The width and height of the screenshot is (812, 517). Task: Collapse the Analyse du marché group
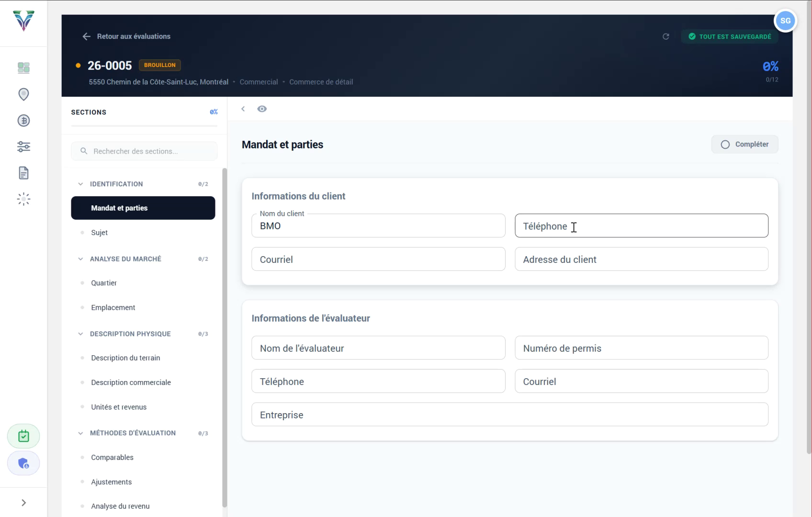[80, 259]
